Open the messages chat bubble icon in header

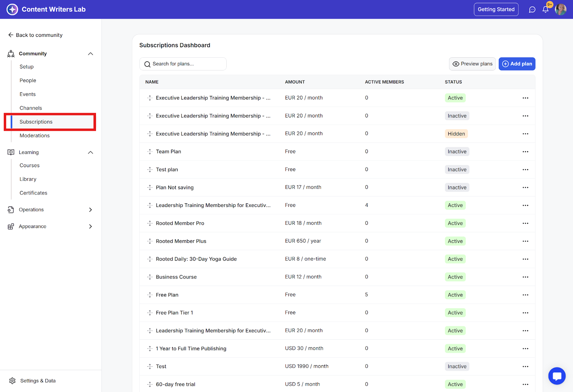532,10
